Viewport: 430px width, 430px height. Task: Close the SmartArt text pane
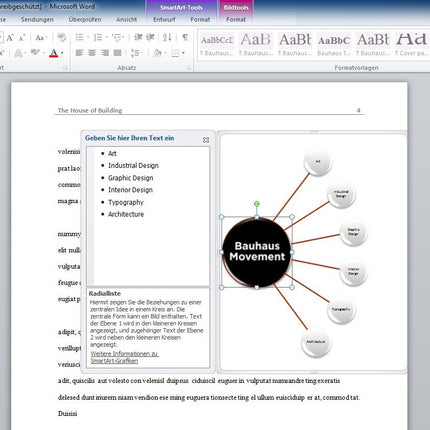click(206, 140)
